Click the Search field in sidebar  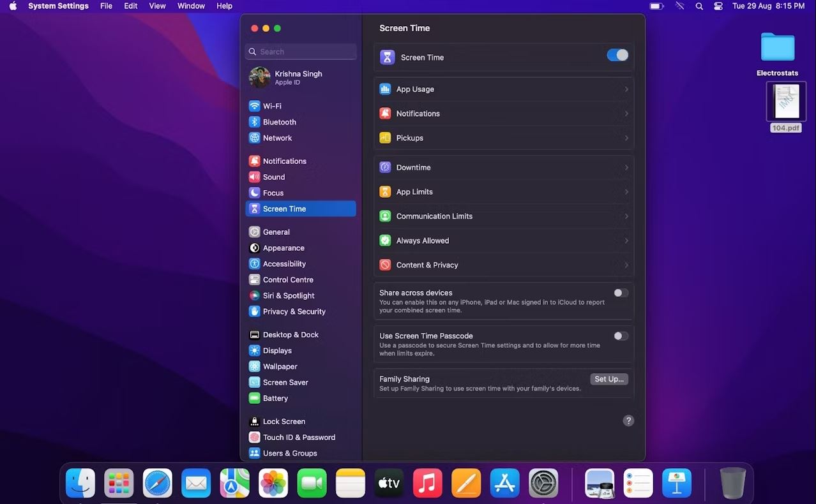tap(301, 52)
